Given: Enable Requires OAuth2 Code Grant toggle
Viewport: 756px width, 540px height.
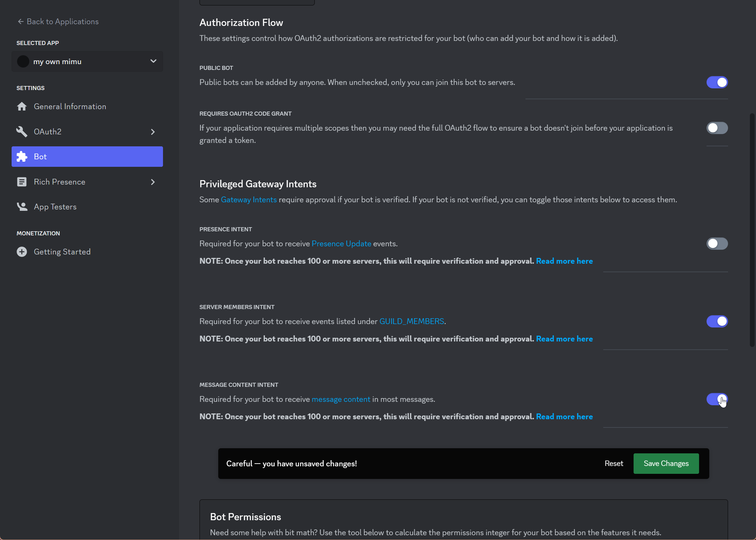Looking at the screenshot, I should point(717,128).
